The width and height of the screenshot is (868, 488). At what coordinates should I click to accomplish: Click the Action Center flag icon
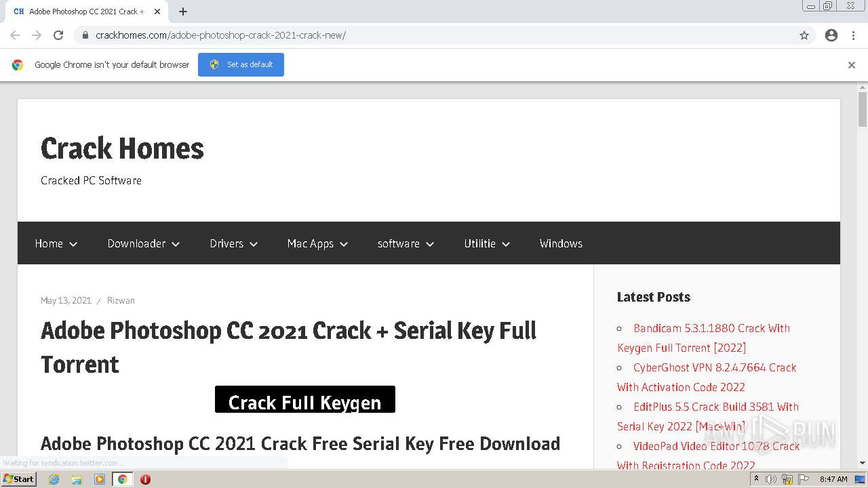coord(804,479)
